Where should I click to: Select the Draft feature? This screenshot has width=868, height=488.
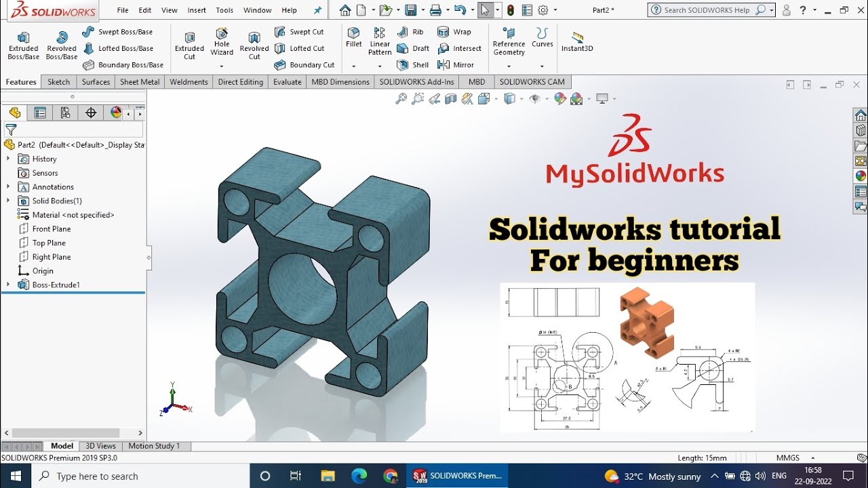413,48
